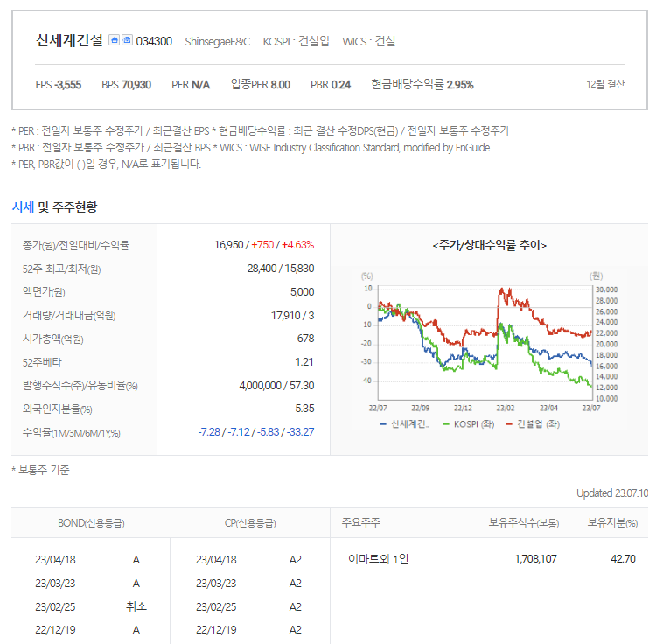Click the WICS : 건설 classification

click(369, 41)
